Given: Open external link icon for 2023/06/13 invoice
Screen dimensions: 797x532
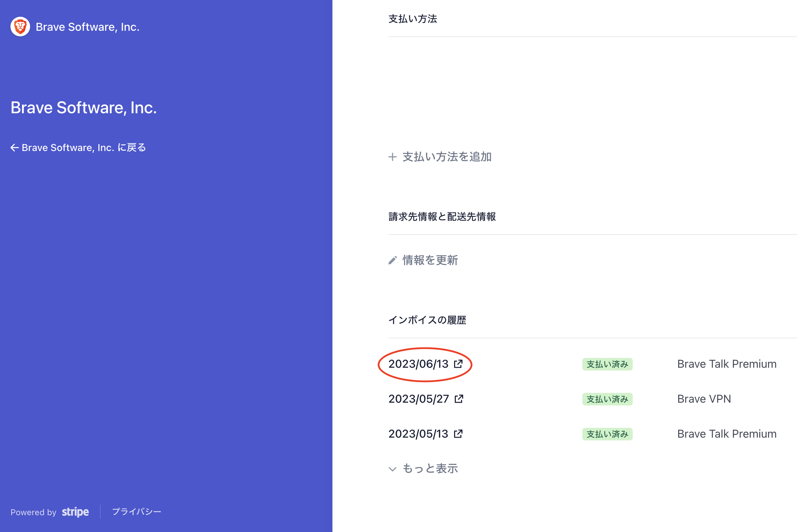Looking at the screenshot, I should pyautogui.click(x=458, y=364).
